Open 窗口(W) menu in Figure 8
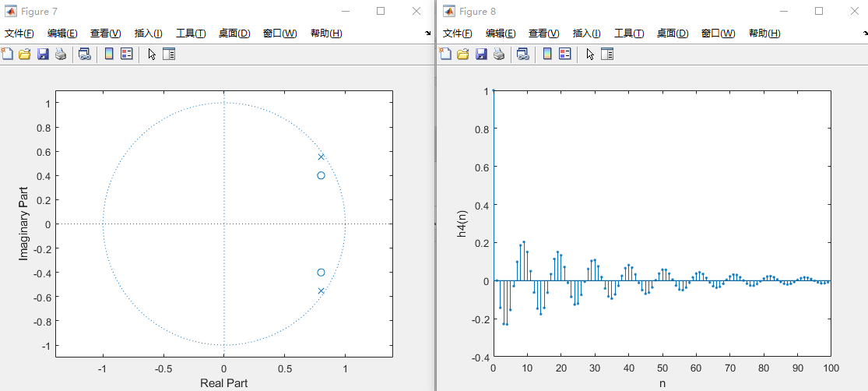Viewport: 868px width, 391px height. click(x=719, y=33)
